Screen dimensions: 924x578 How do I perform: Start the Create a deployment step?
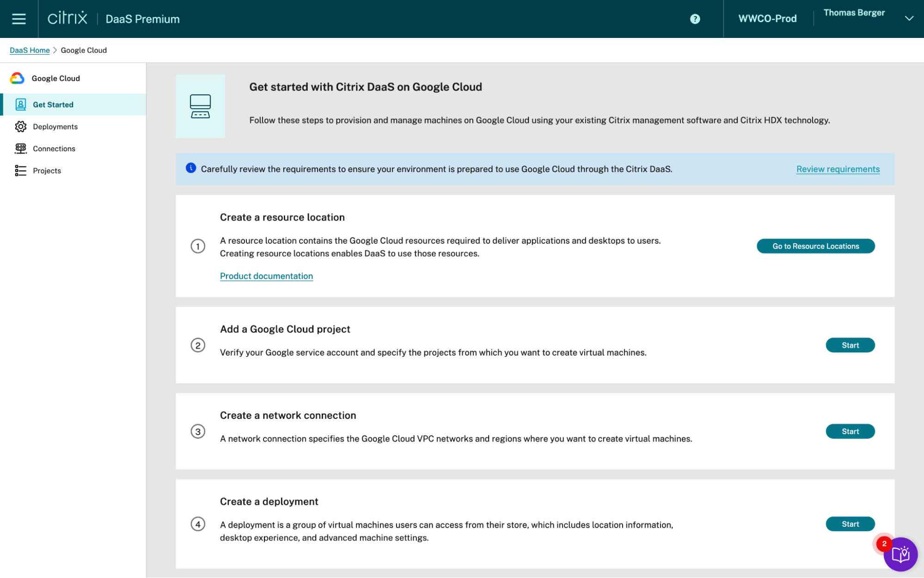pyautogui.click(x=850, y=524)
